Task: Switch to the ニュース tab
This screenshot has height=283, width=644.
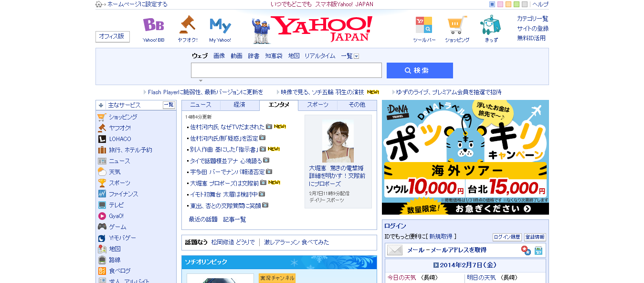Action: (201, 105)
